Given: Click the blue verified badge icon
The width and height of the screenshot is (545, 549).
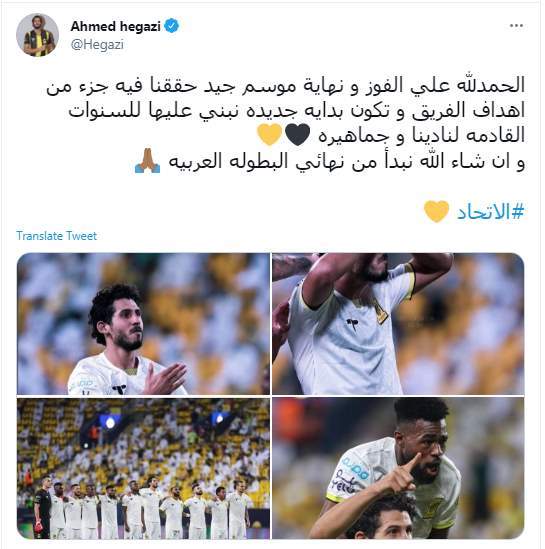Looking at the screenshot, I should pyautogui.click(x=172, y=26).
